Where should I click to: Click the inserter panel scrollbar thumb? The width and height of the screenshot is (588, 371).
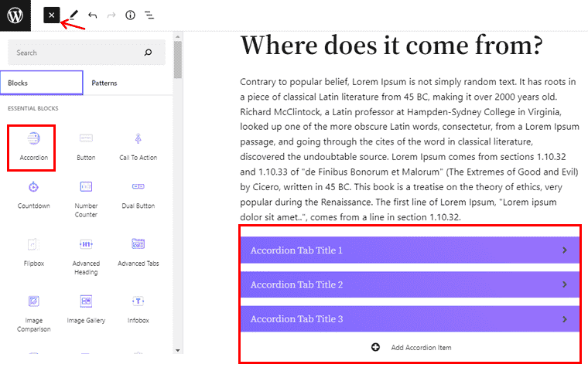pyautogui.click(x=178, y=60)
